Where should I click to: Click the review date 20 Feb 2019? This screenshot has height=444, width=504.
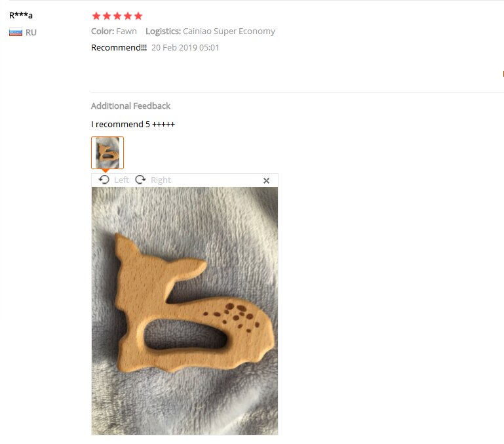[x=185, y=48]
